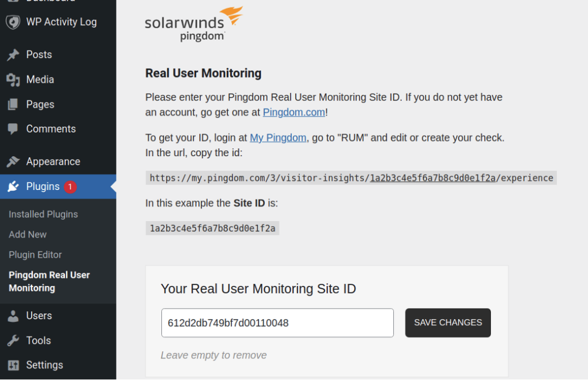Click the Posts pushpin icon

13,55
